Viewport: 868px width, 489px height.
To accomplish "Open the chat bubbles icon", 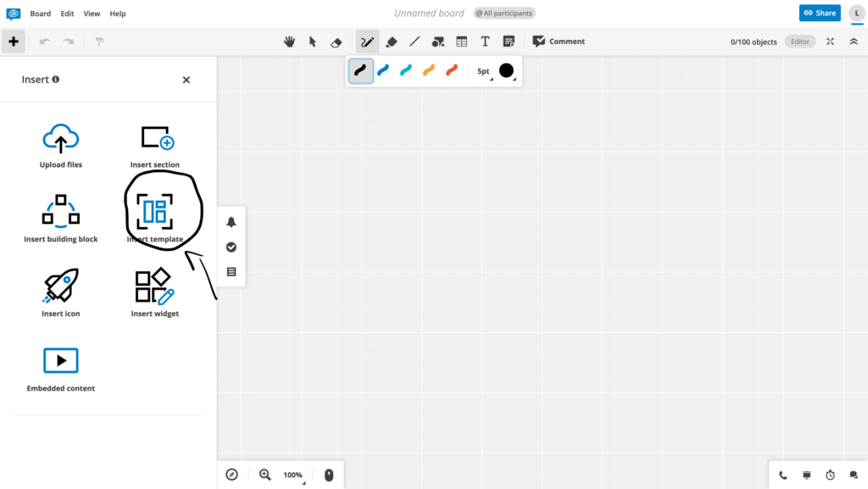I will [x=854, y=475].
